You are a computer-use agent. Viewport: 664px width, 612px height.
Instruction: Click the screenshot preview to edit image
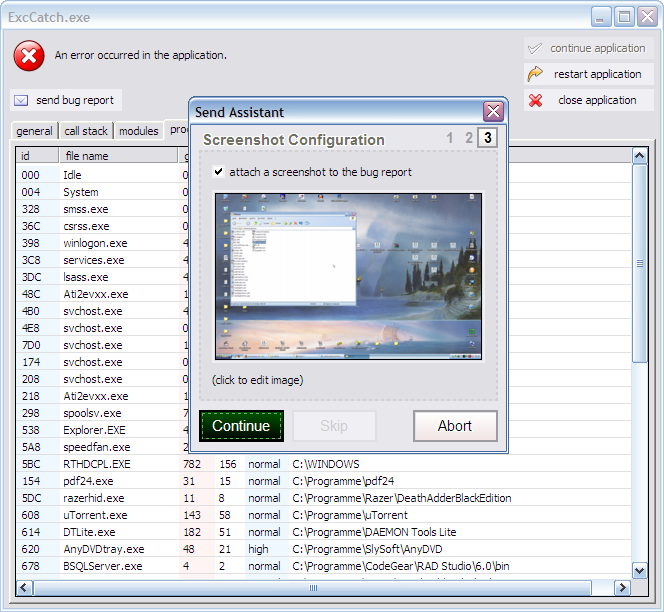tap(348, 276)
